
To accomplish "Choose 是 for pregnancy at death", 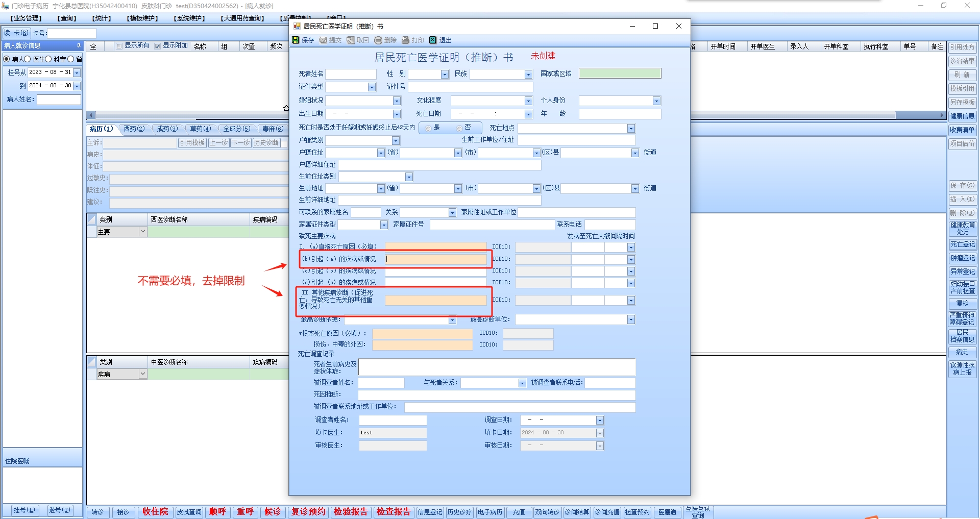I will pos(429,128).
